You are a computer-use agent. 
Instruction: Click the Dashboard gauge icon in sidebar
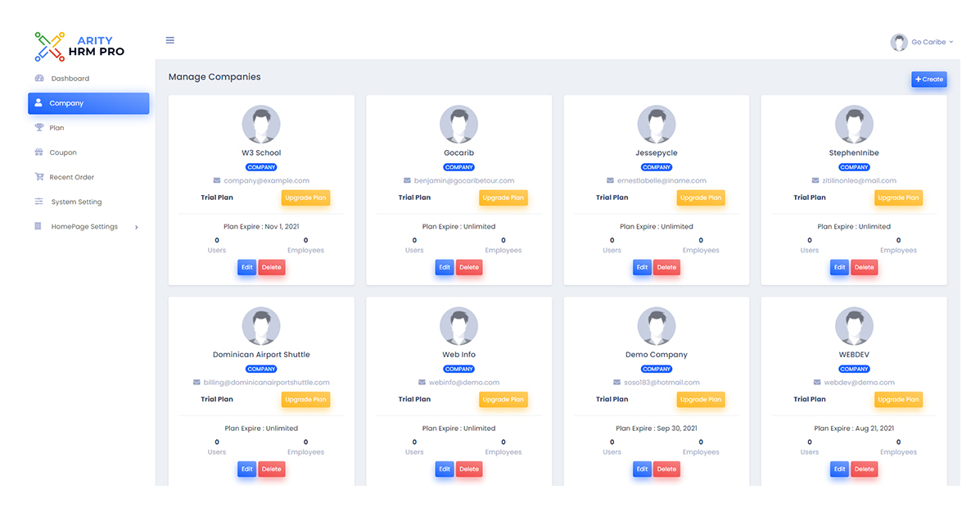click(x=39, y=79)
